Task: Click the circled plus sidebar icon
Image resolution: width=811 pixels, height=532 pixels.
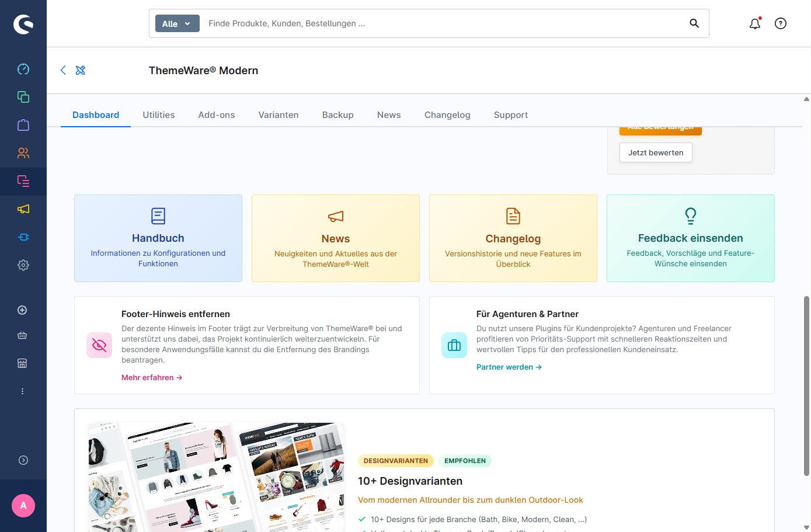Action: pos(22,310)
